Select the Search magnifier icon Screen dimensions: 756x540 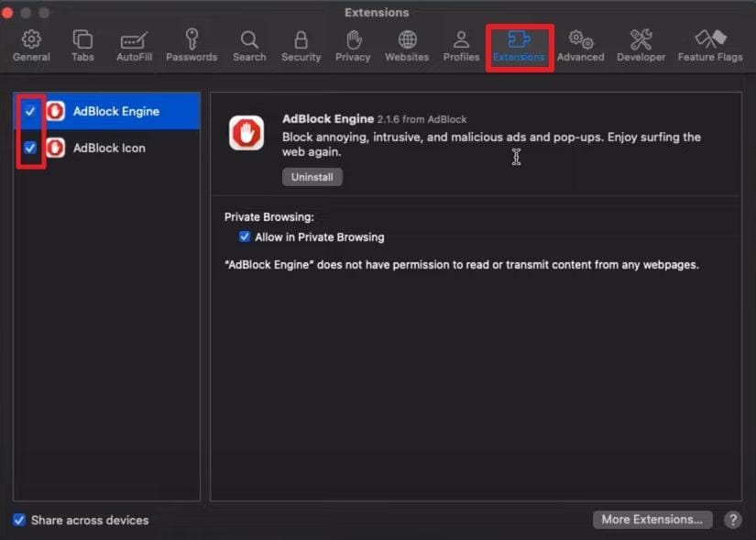(248, 43)
